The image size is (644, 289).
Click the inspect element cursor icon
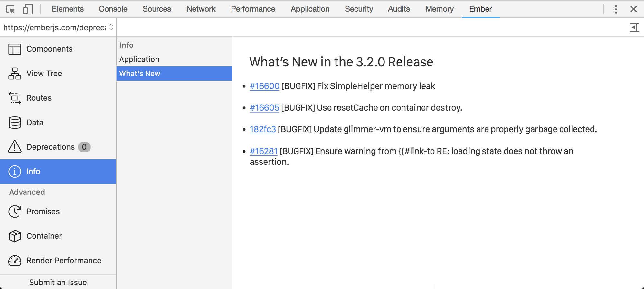11,9
